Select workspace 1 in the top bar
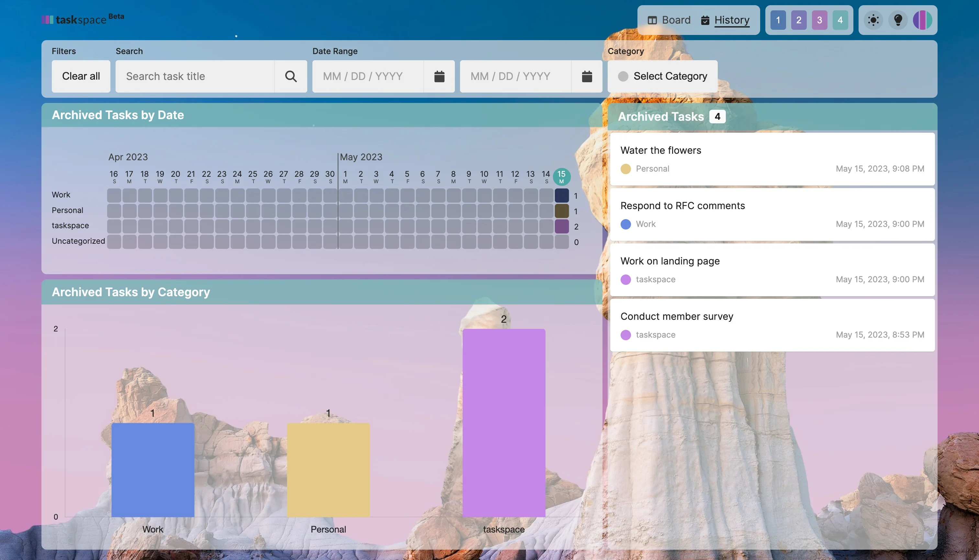979x560 pixels. [778, 20]
